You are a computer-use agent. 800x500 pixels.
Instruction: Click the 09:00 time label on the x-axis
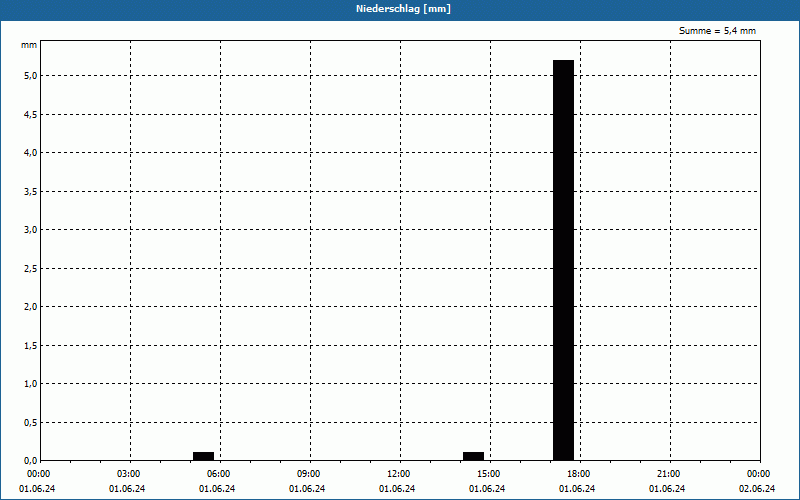309,474
